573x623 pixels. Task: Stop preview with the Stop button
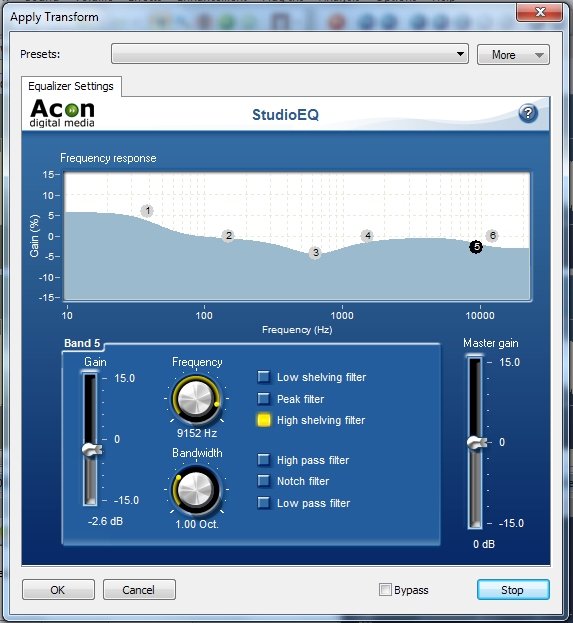pyautogui.click(x=513, y=590)
